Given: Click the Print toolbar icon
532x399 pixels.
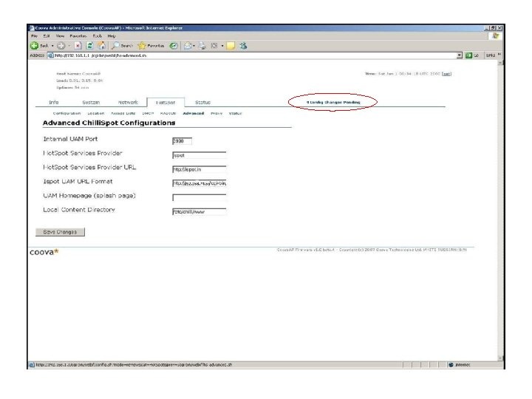Looking at the screenshot, I should [202, 46].
